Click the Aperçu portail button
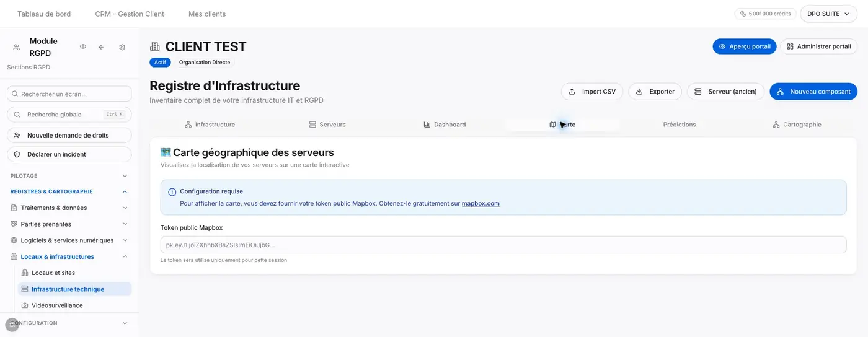The height and width of the screenshot is (337, 868). (x=744, y=46)
